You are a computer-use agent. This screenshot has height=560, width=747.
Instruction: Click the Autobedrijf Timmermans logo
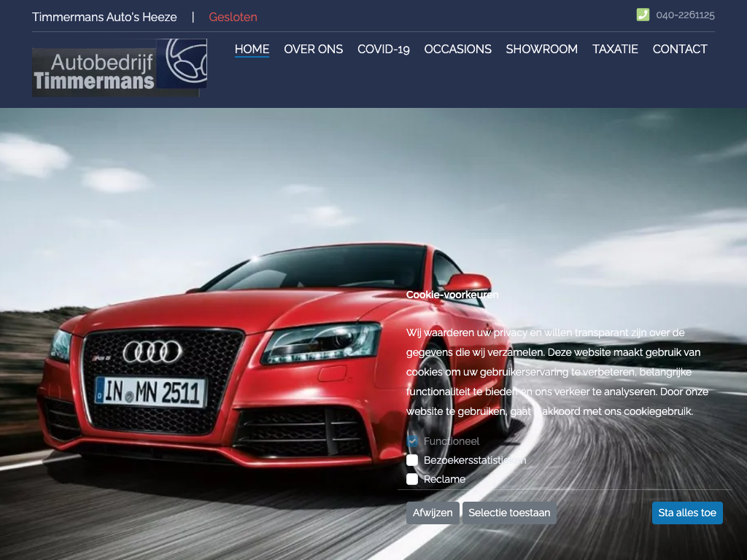pyautogui.click(x=119, y=68)
